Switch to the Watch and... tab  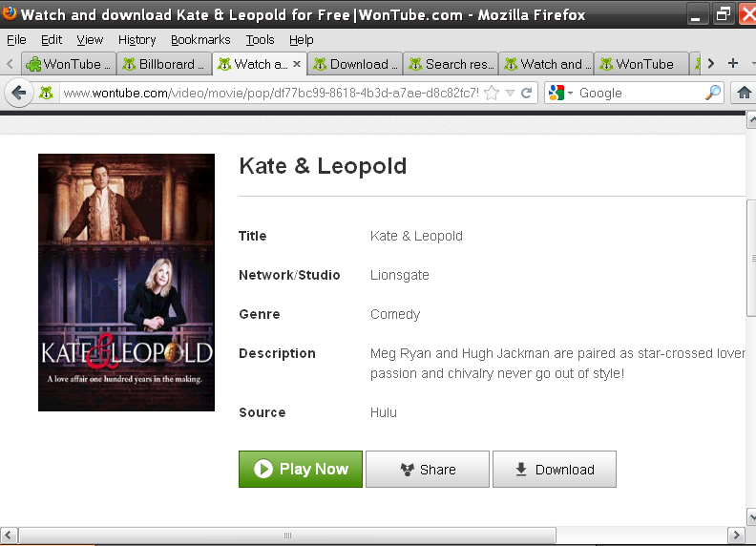(x=546, y=64)
